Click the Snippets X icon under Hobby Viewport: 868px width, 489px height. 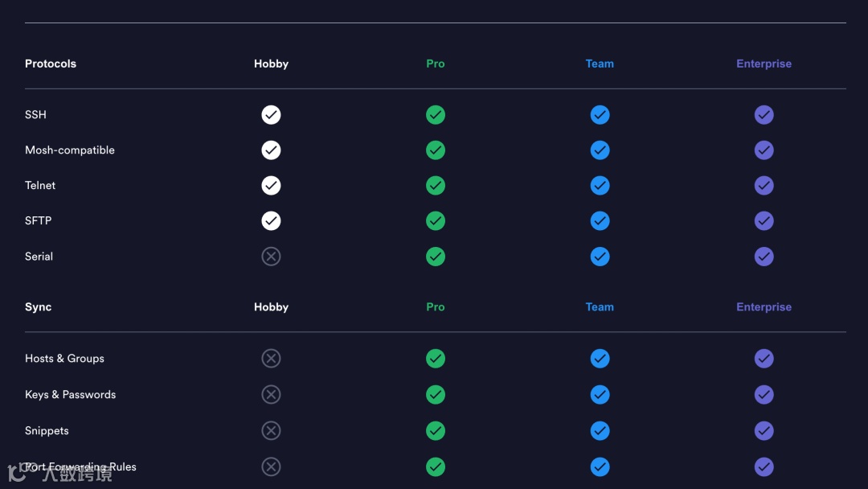click(x=271, y=431)
